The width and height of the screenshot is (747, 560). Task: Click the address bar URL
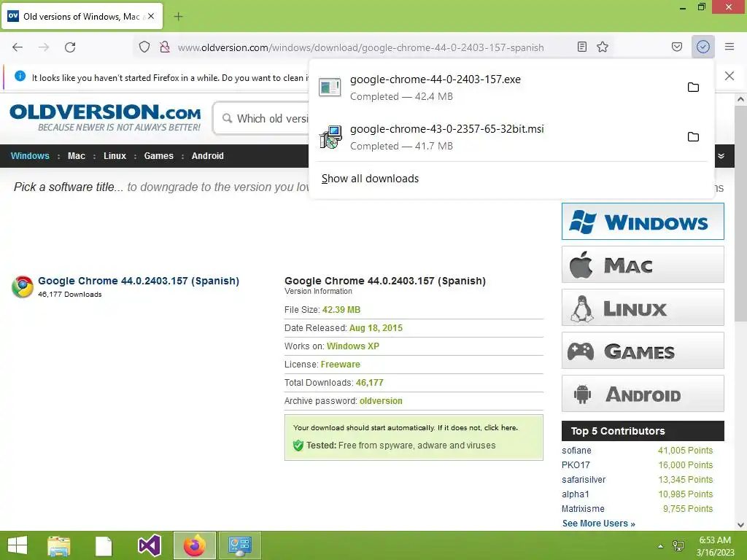point(360,47)
